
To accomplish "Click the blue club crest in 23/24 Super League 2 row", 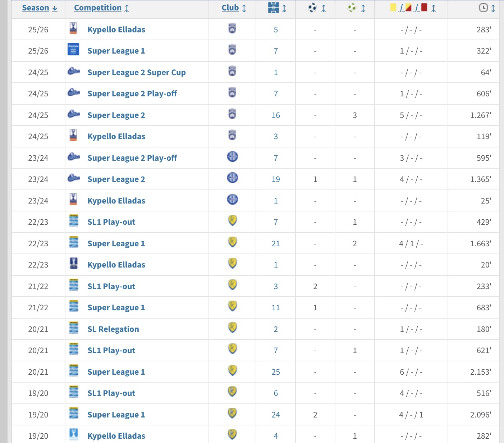I will [x=233, y=178].
